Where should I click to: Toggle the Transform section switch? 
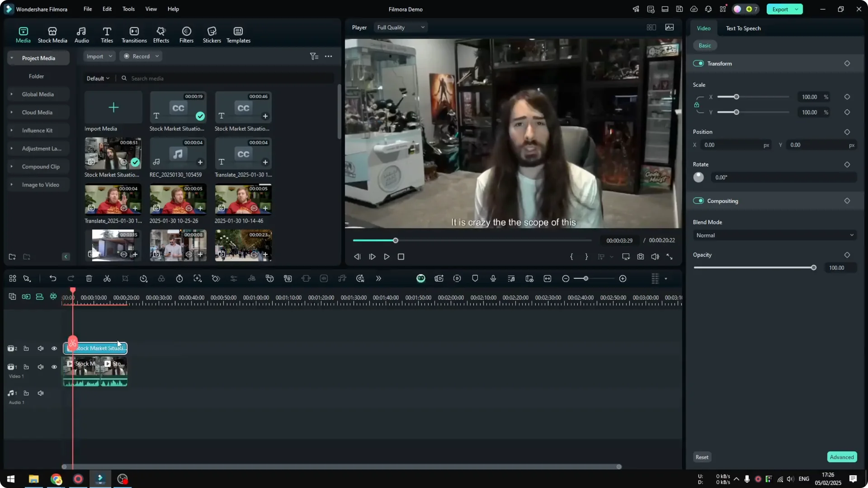[x=699, y=63]
